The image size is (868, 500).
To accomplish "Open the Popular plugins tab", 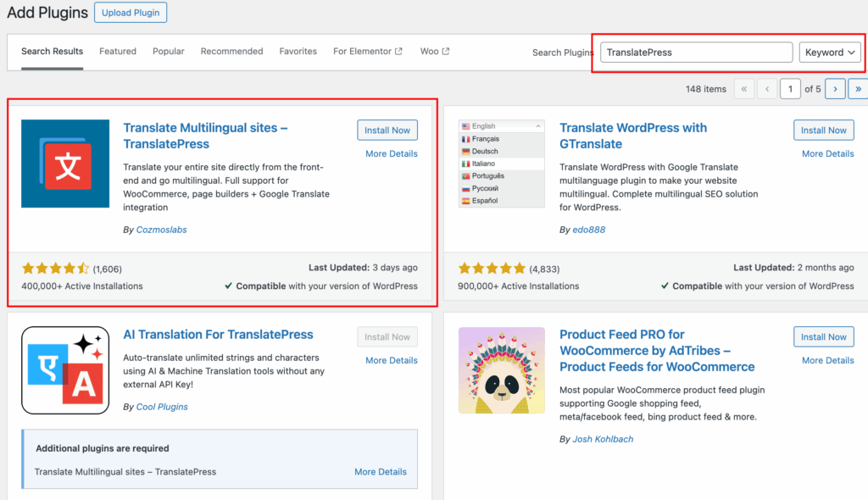I will pos(168,52).
